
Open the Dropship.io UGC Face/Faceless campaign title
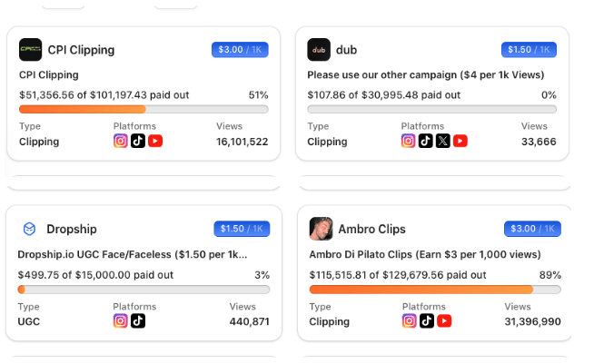click(133, 254)
